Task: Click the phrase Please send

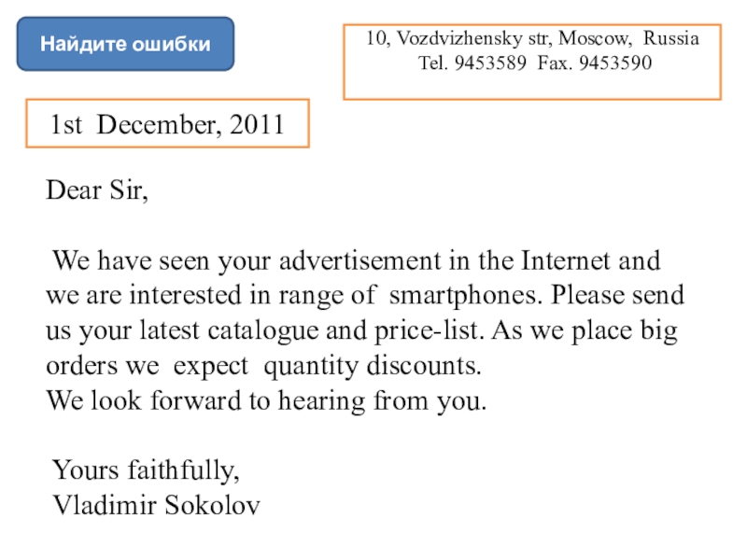Action: coord(617,297)
